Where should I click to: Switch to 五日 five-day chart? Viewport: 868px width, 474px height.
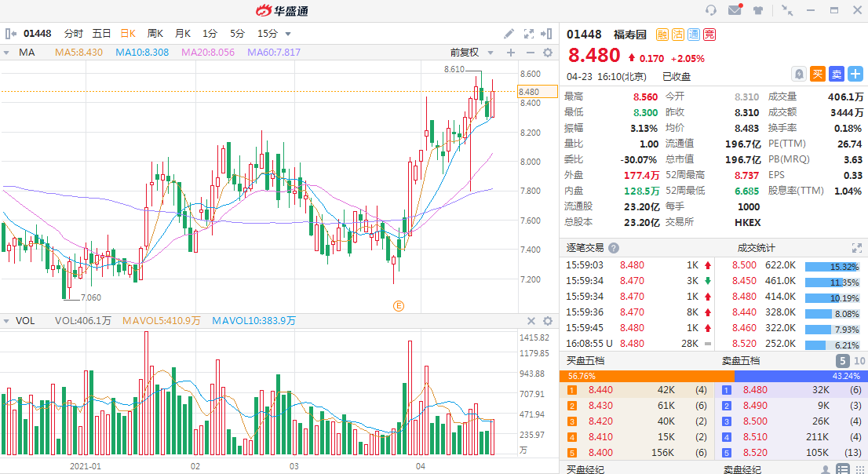[x=101, y=34]
